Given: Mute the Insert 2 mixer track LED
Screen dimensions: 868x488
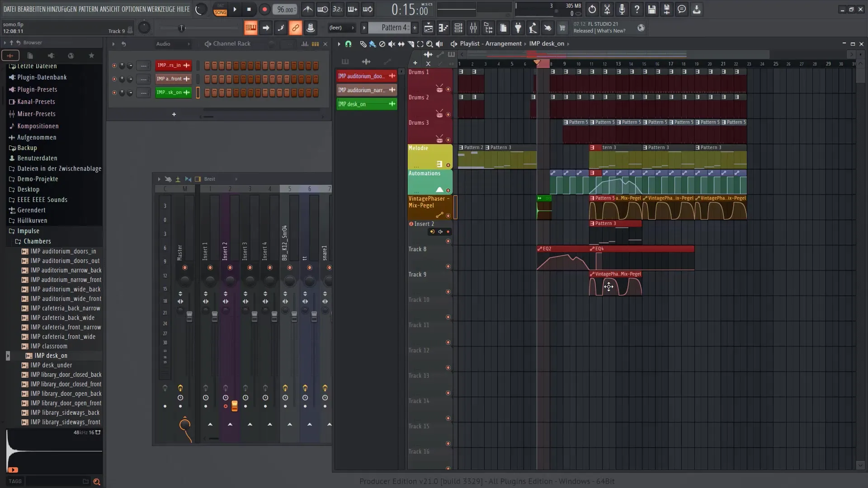Looking at the screenshot, I should (230, 268).
